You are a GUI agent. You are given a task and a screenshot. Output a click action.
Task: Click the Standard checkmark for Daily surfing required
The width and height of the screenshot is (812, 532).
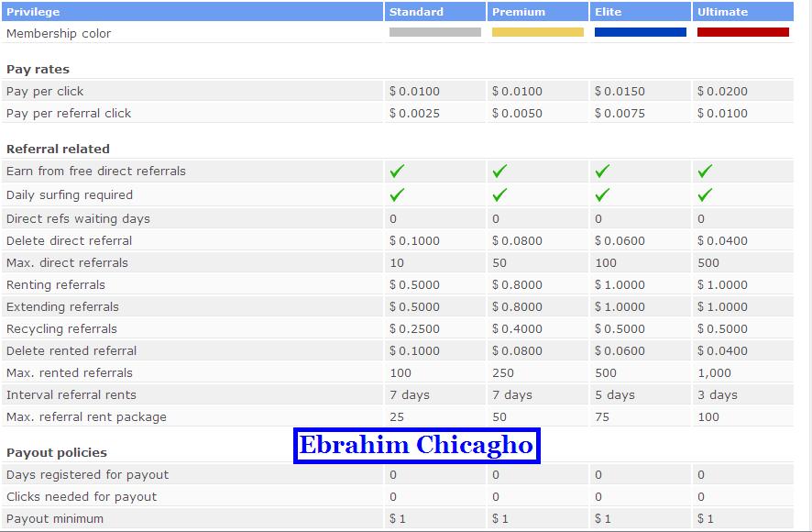click(397, 195)
